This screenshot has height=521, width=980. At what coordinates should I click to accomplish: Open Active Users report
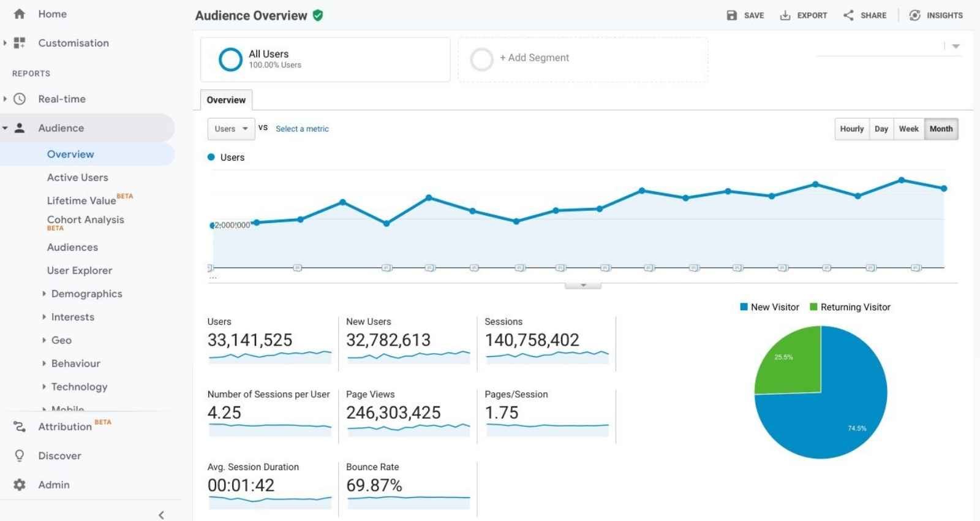[77, 177]
